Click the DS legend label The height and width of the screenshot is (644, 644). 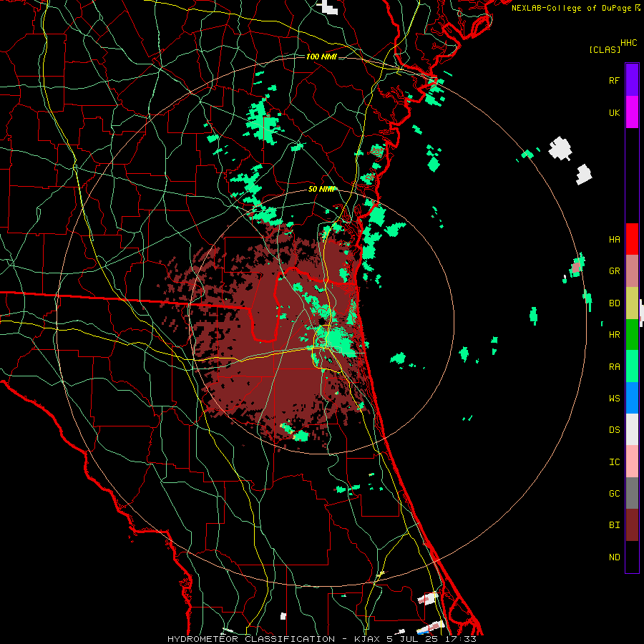(x=615, y=429)
